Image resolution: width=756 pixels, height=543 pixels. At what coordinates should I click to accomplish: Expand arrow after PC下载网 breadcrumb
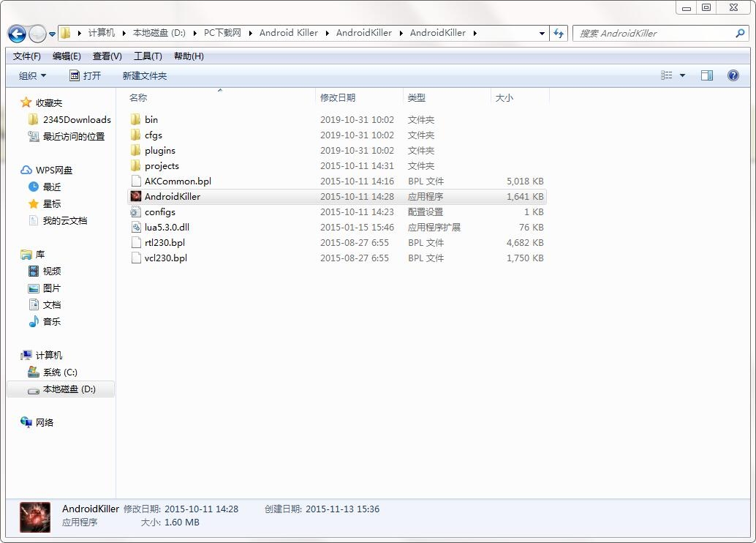point(251,33)
